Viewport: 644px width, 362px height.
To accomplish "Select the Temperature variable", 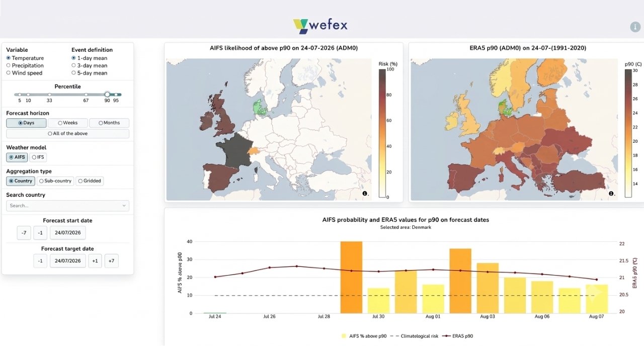I will [25, 58].
